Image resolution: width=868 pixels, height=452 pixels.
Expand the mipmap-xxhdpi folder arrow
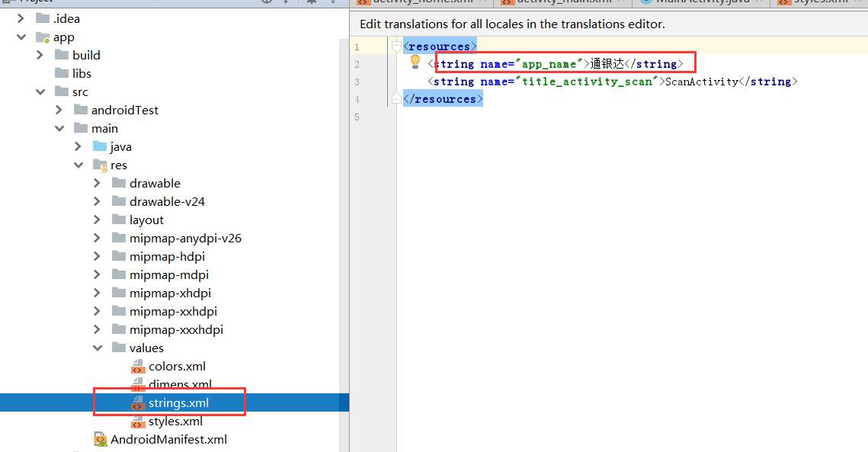pyautogui.click(x=97, y=311)
